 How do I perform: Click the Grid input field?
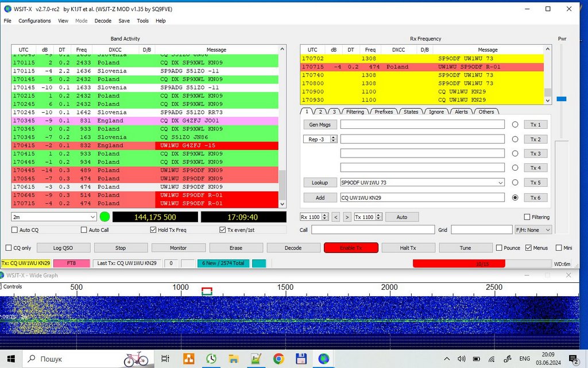pyautogui.click(x=482, y=230)
